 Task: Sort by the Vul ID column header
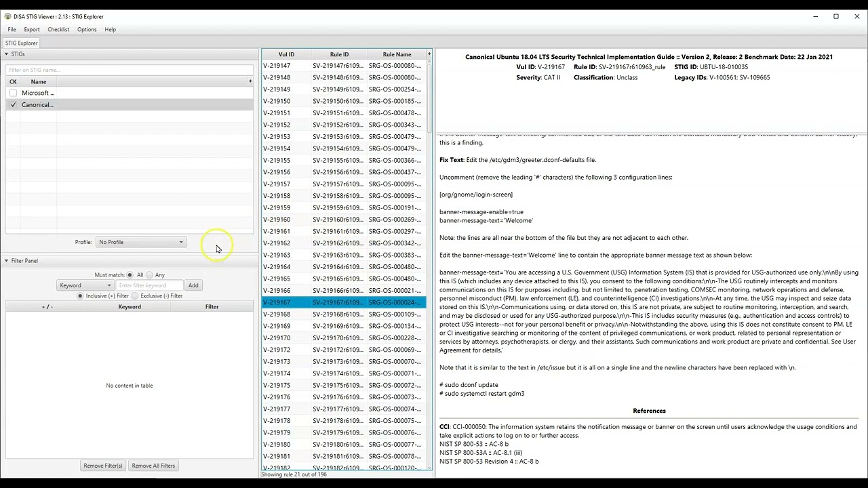coord(287,54)
